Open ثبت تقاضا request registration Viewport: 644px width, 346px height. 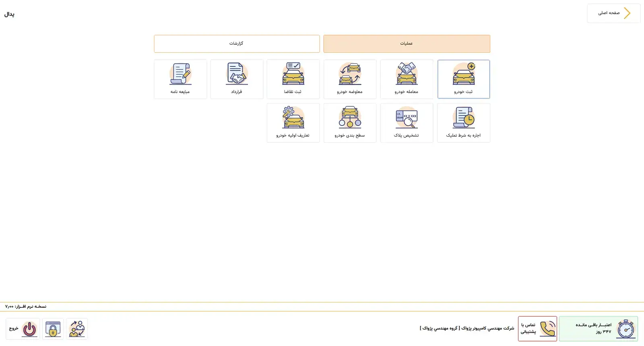pyautogui.click(x=293, y=79)
